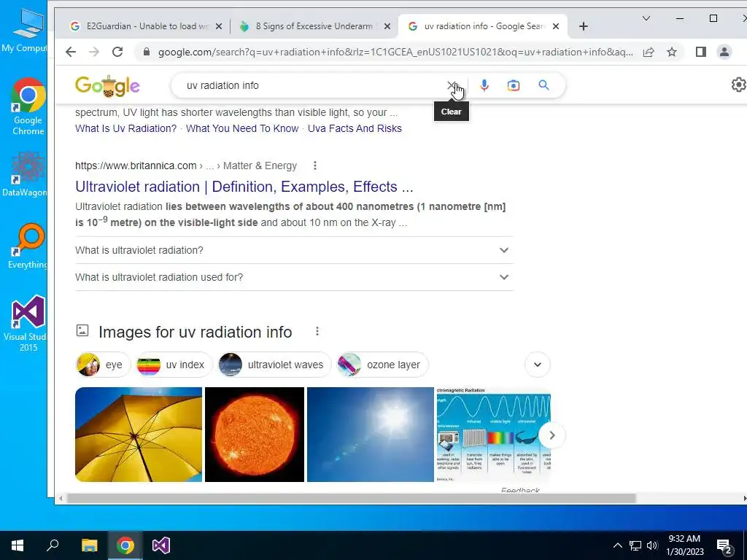Share this page using the share icon
The image size is (747, 560).
pyautogui.click(x=649, y=52)
